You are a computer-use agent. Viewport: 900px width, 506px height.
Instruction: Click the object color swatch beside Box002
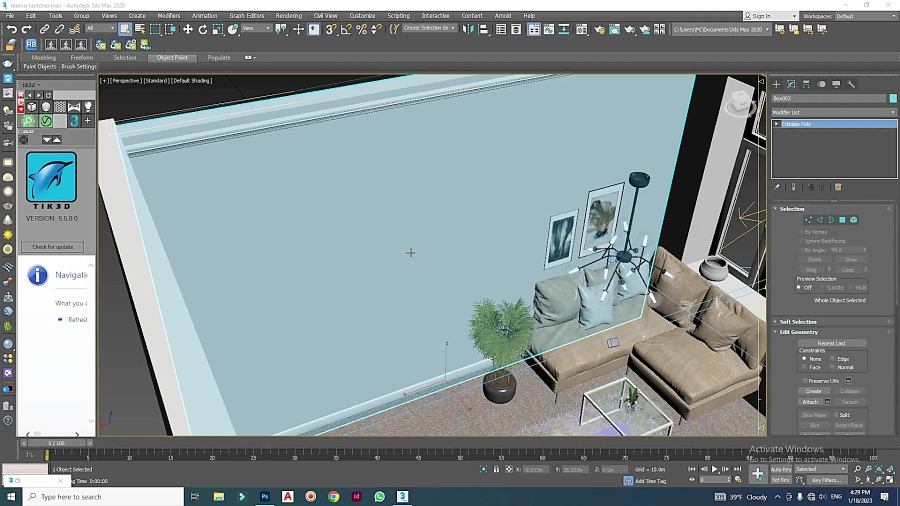click(x=893, y=98)
